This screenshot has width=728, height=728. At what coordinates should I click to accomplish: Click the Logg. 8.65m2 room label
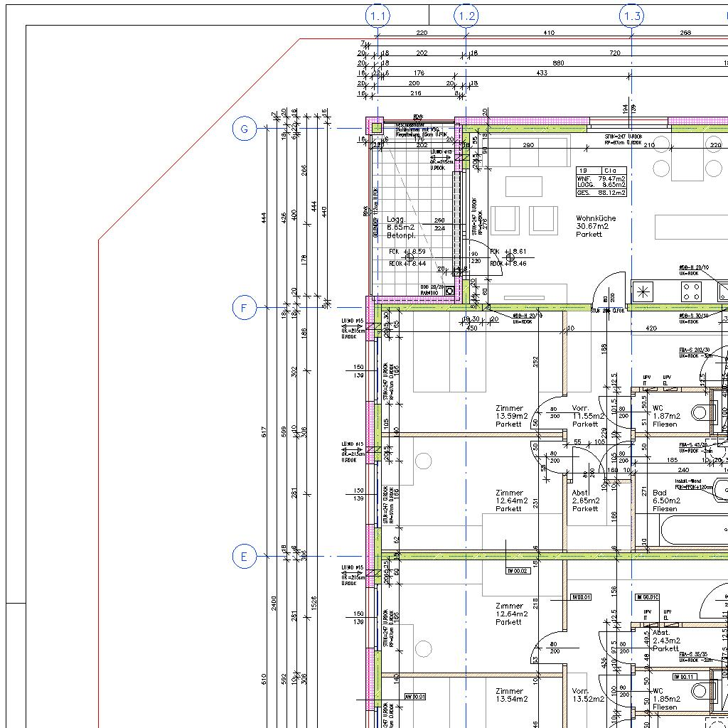click(x=401, y=227)
